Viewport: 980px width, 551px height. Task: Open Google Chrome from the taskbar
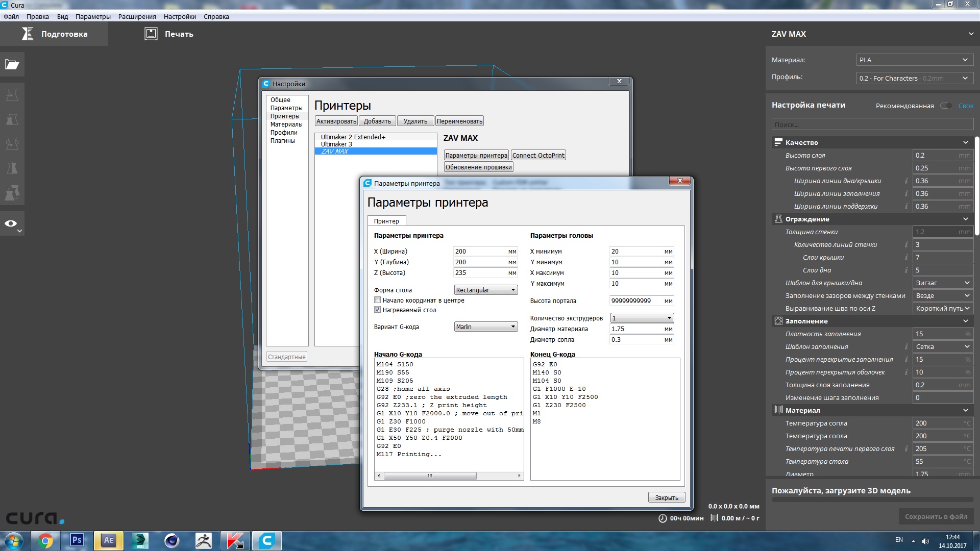(45, 540)
